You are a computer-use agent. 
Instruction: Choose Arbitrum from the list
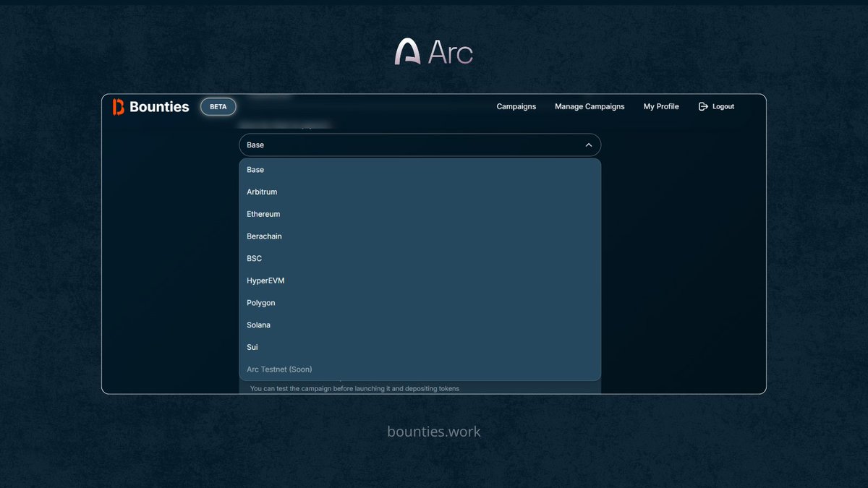[420, 192]
